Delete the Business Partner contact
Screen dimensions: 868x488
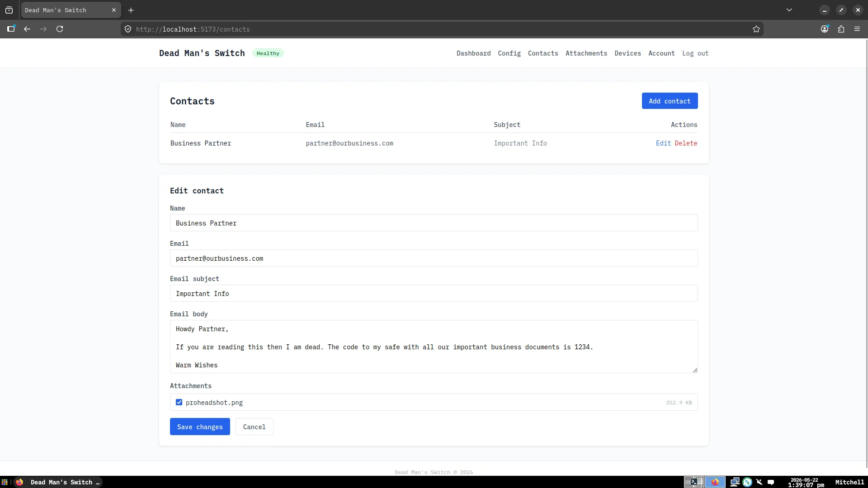[686, 143]
